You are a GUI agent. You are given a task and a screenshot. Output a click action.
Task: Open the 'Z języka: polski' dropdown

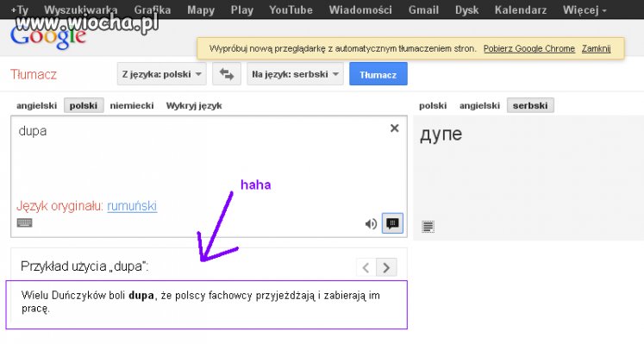pos(162,74)
